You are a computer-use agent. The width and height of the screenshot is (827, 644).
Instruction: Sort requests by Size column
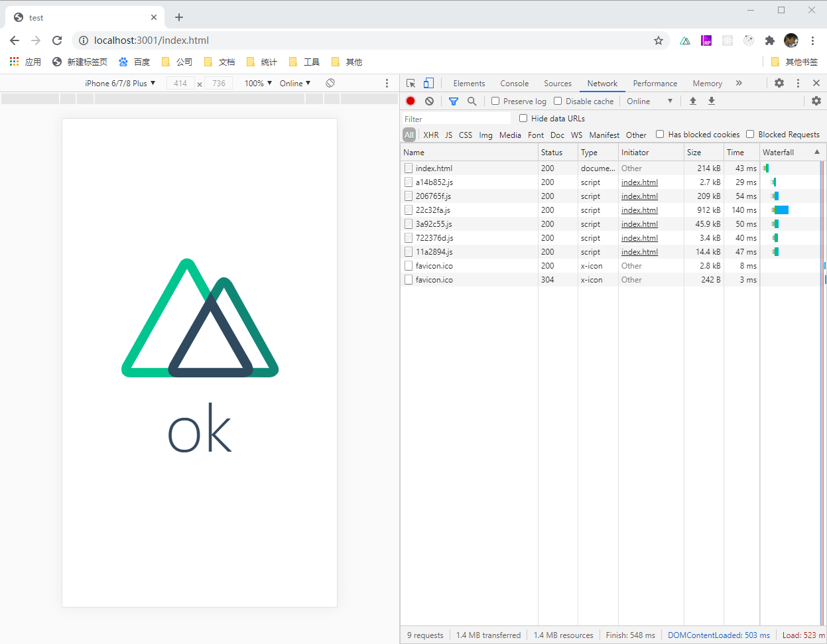(704, 152)
